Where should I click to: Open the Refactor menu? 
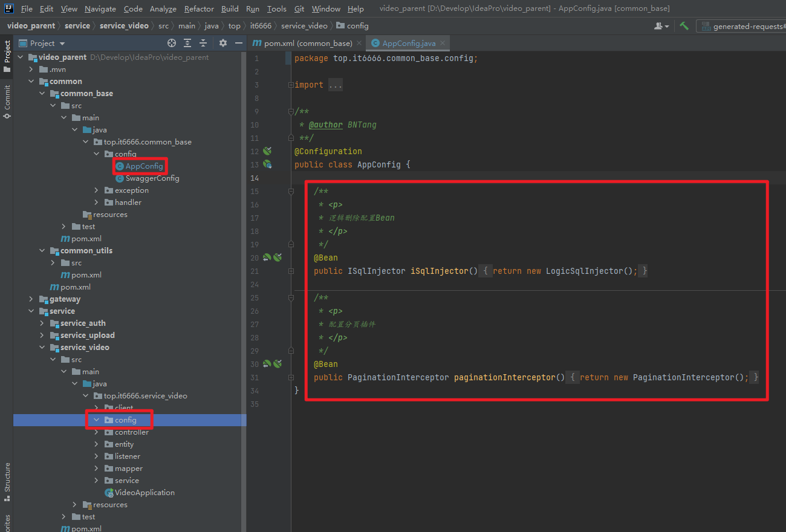point(199,8)
